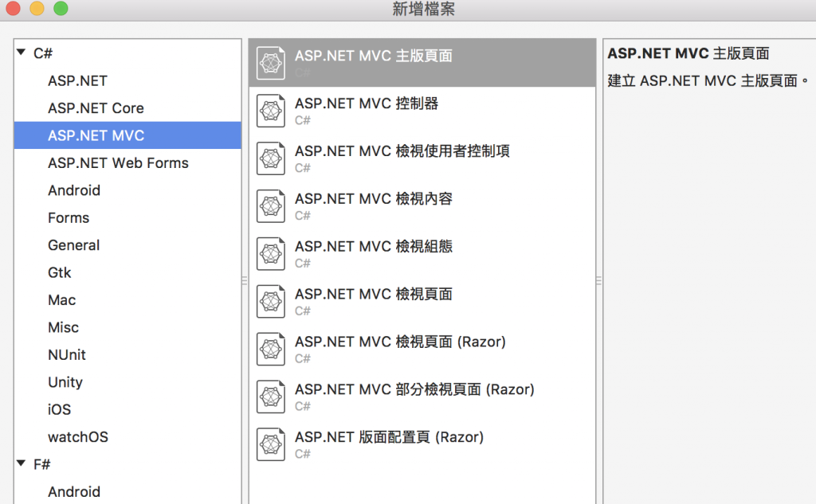Choose the General category

tap(73, 245)
